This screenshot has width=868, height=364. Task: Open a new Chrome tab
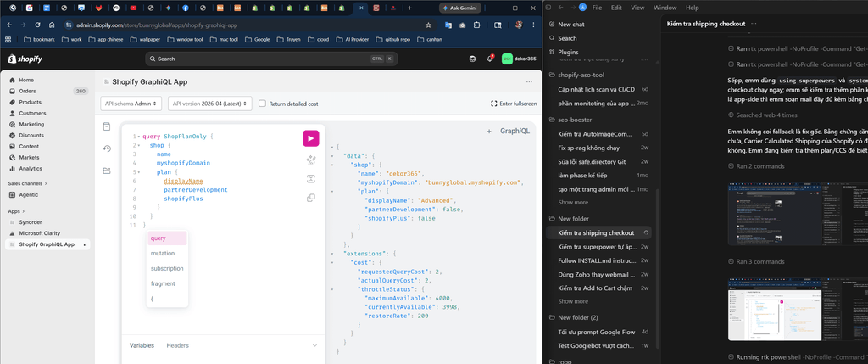click(x=409, y=8)
